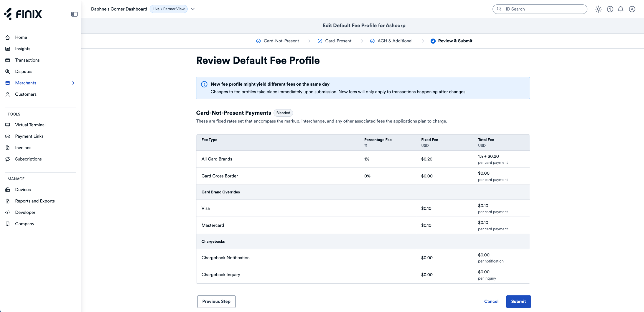Image resolution: width=644 pixels, height=312 pixels.
Task: Expand the Merchants submenu arrow
Action: click(73, 83)
